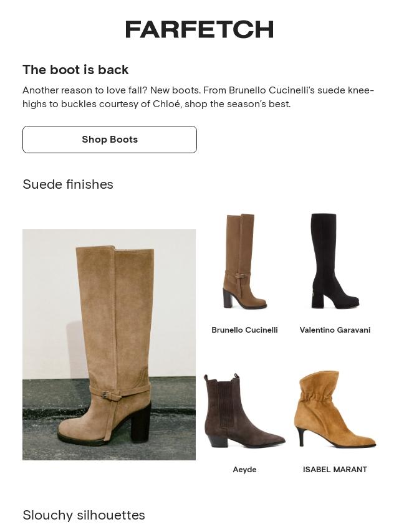Open the dark brown Aeyde ankle boot image

[x=244, y=411]
